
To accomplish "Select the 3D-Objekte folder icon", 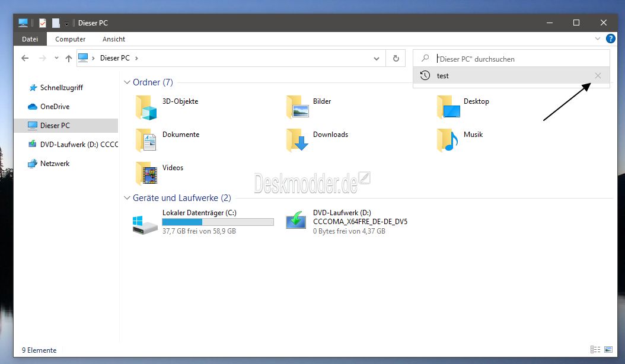I will pyautogui.click(x=146, y=107).
